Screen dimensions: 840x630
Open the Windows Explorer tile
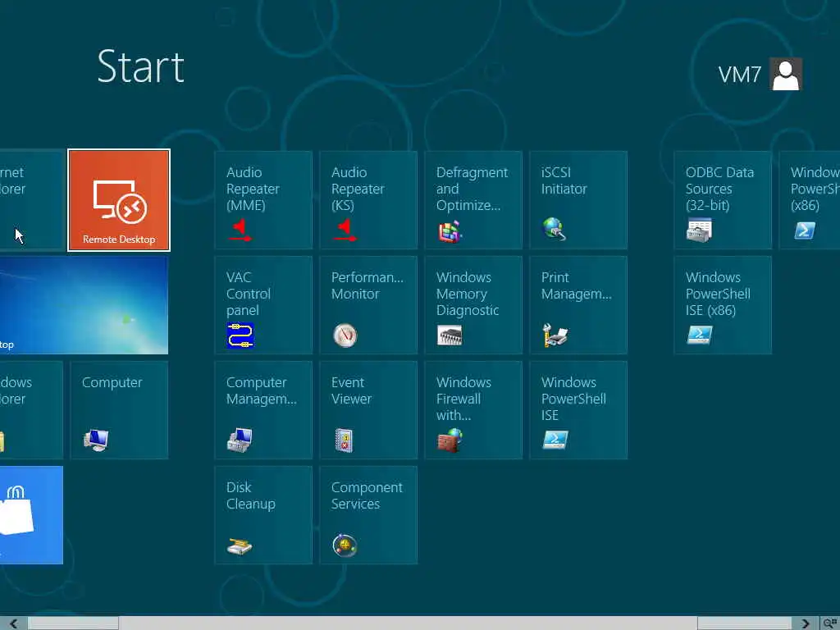click(x=32, y=410)
